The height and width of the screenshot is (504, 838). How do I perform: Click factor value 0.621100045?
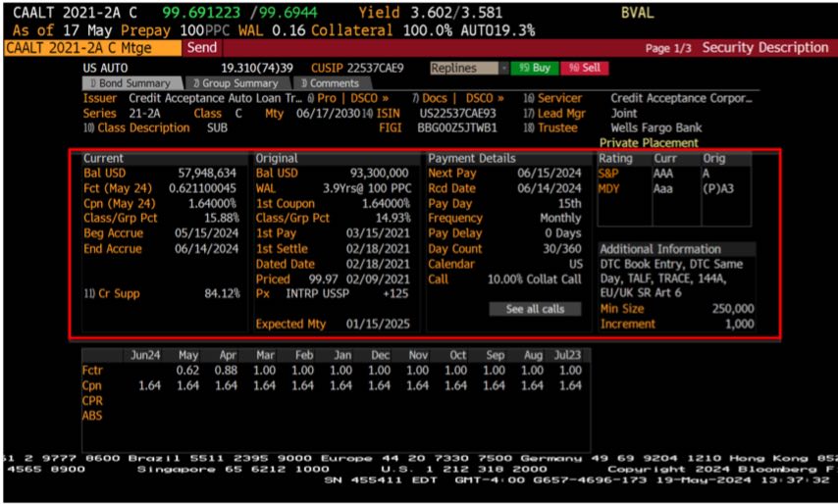(x=202, y=188)
